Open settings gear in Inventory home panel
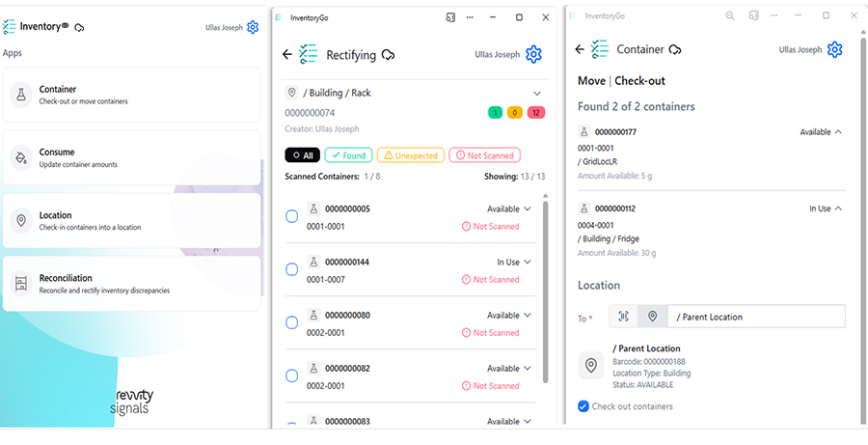Screen dimensions: 868x445 tap(253, 28)
